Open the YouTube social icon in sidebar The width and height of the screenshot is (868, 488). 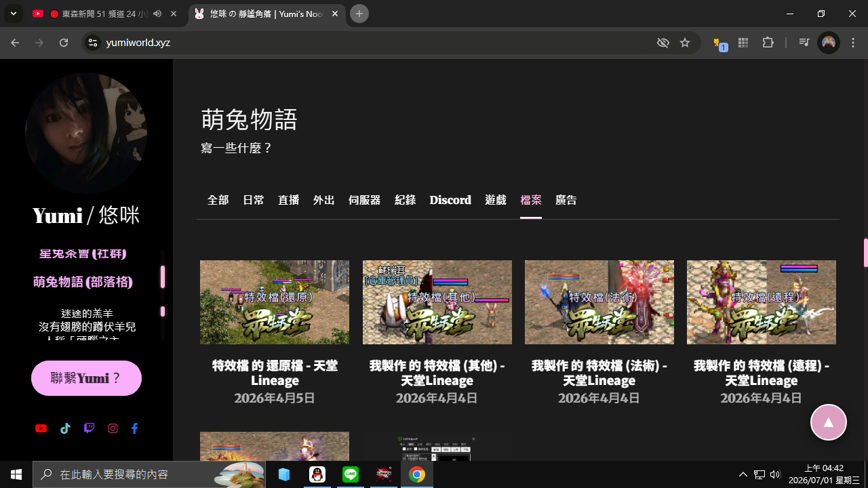[x=41, y=428]
